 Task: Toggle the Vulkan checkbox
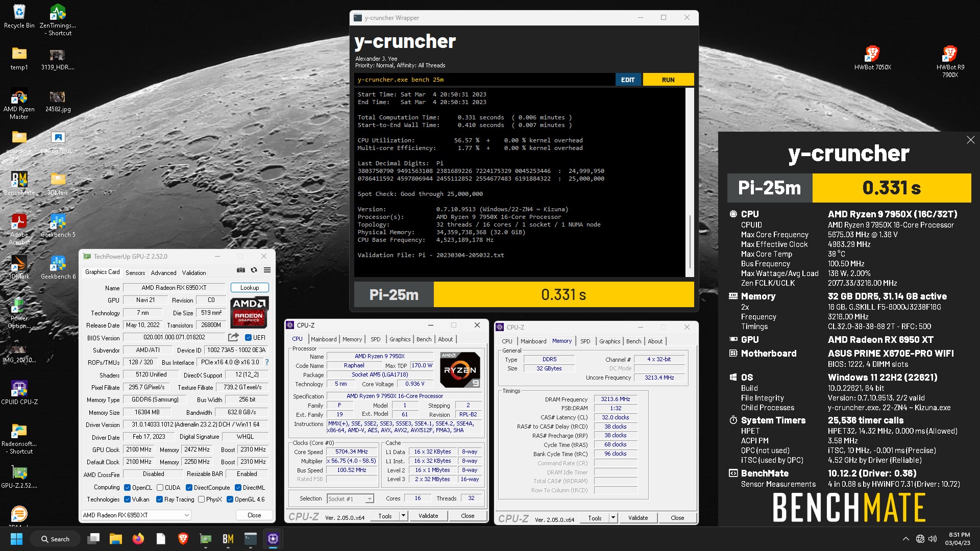[127, 499]
